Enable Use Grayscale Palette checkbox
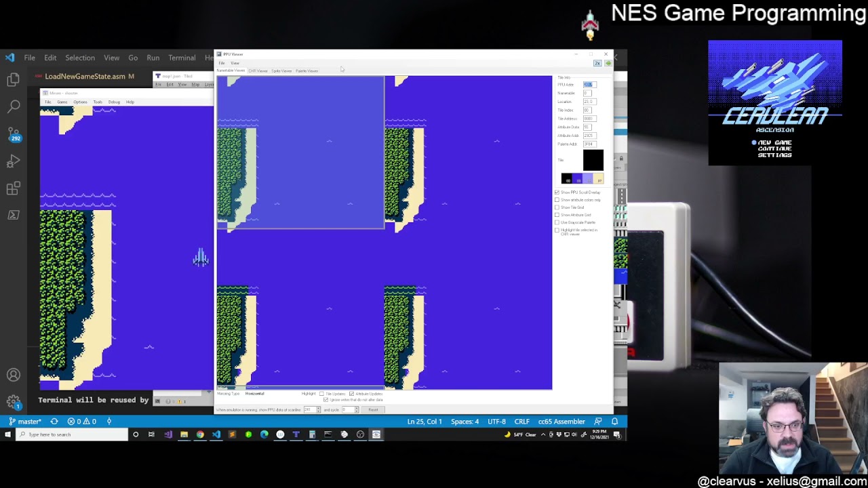Screen dimensions: 868x488 [557, 222]
